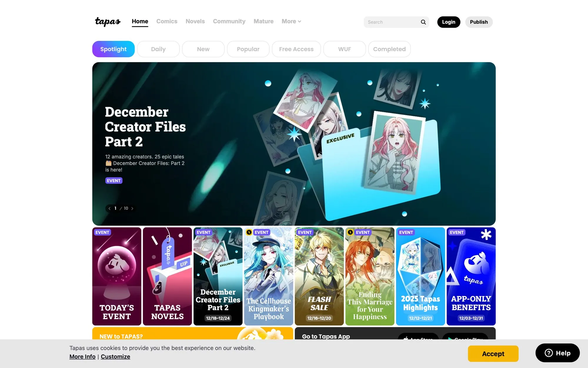Expand the More navigation menu
Screen dimensions: 588x368
pos(291,21)
